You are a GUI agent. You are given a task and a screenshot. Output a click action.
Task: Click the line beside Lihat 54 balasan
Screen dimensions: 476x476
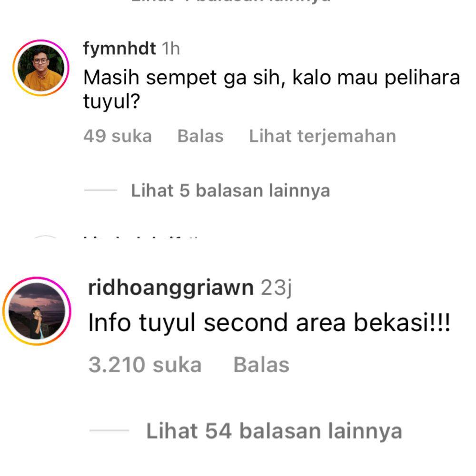pos(109,430)
